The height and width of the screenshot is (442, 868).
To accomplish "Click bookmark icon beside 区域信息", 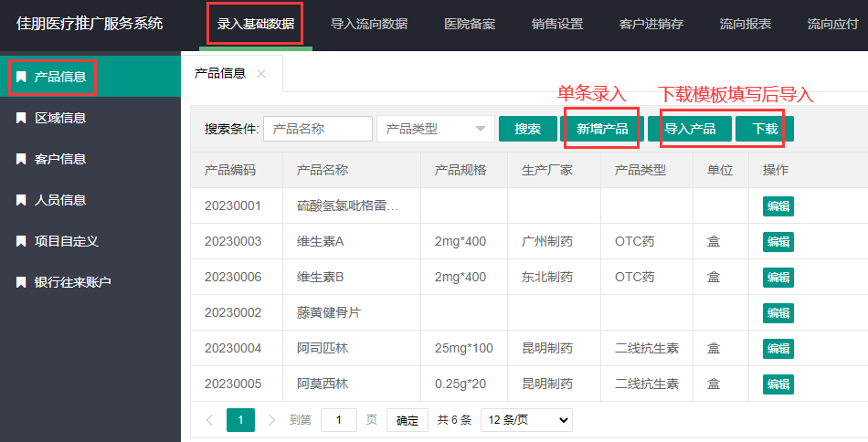I will pos(21,118).
